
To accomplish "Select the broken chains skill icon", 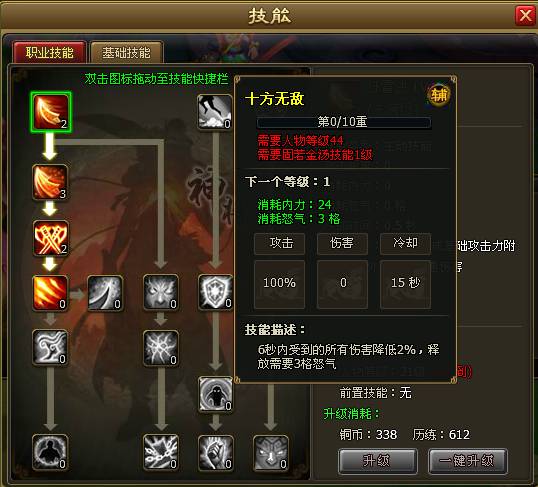I will (161, 452).
